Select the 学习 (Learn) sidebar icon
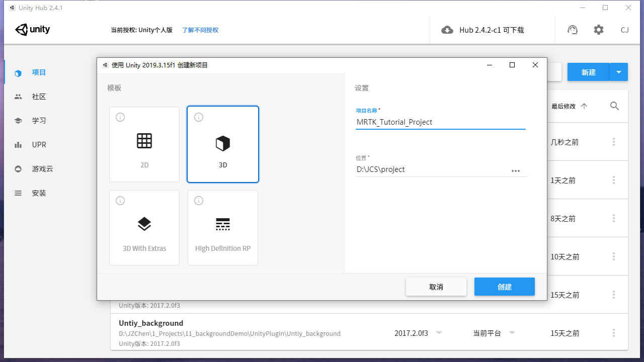This screenshot has width=644, height=362. click(x=39, y=120)
